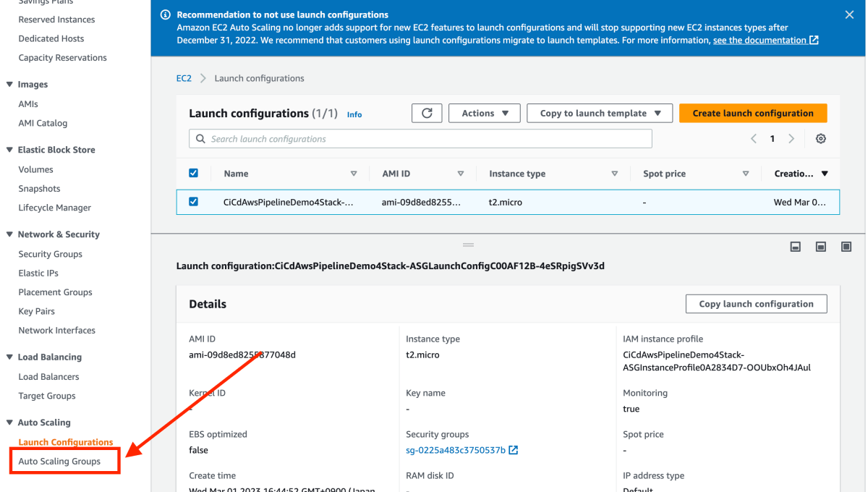Click the t2.micro table cell
This screenshot has height=492, width=868.
[x=506, y=203]
